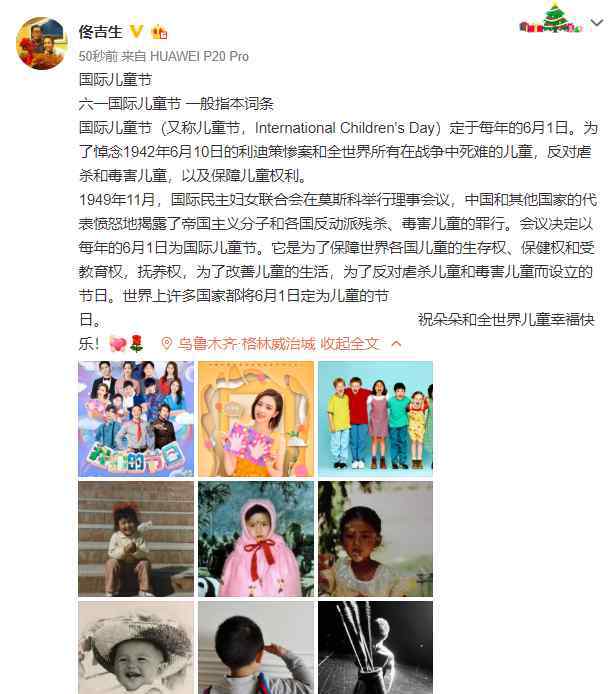The width and height of the screenshot is (613, 694).
Task: Click the yellow verified V badge
Action: pyautogui.click(x=137, y=32)
